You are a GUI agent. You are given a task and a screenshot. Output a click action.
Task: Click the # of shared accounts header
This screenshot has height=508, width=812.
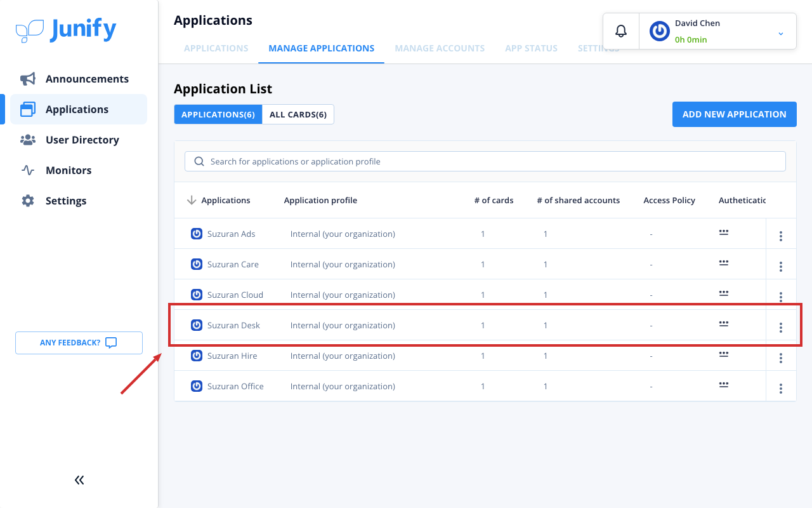coord(578,200)
